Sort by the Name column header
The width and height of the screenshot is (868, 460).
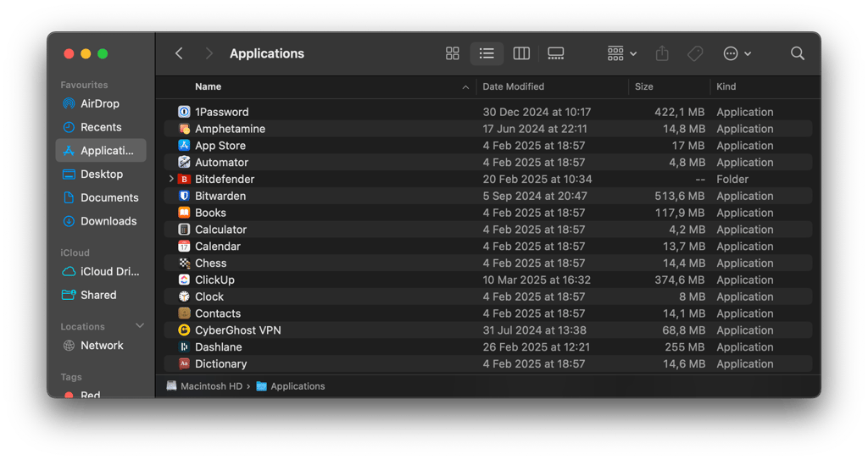(x=209, y=86)
